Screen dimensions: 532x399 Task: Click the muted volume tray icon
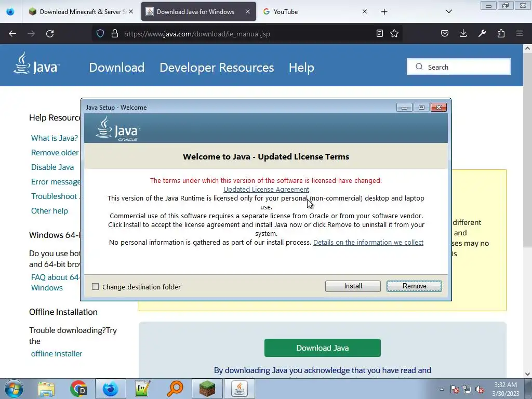point(480,389)
